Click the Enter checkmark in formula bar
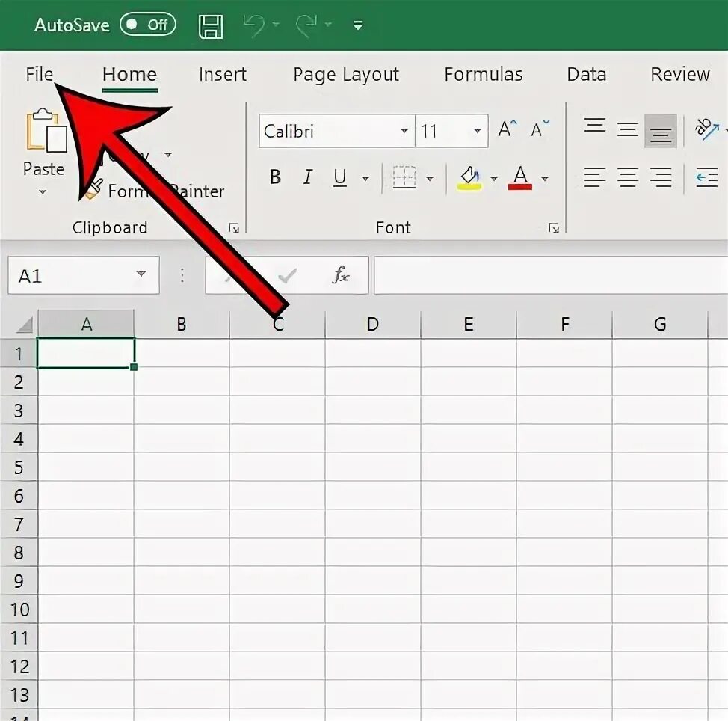This screenshot has width=728, height=721. 288,276
